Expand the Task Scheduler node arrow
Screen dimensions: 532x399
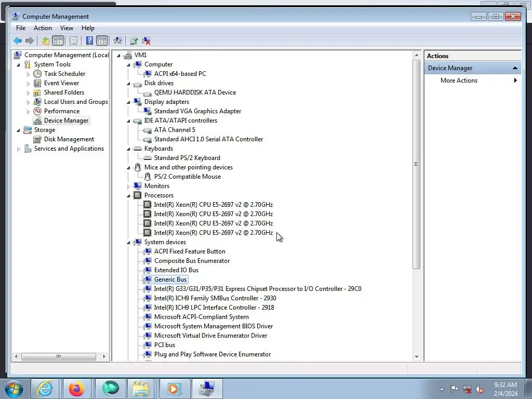(28, 74)
